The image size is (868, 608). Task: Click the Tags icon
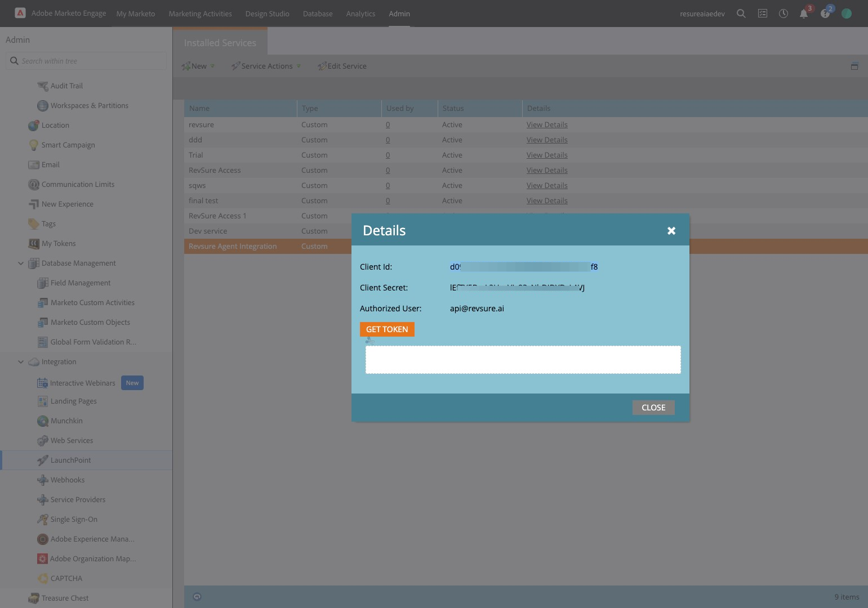tap(34, 223)
